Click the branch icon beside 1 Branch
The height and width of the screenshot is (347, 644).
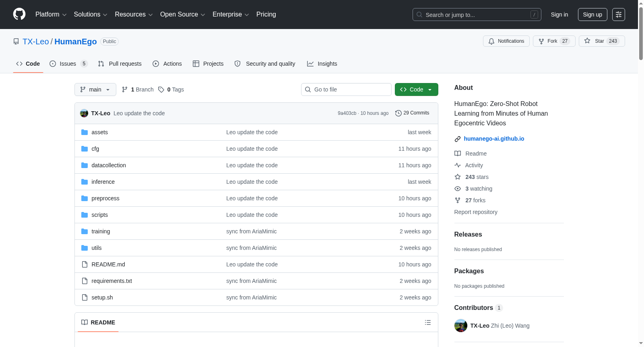(x=125, y=89)
